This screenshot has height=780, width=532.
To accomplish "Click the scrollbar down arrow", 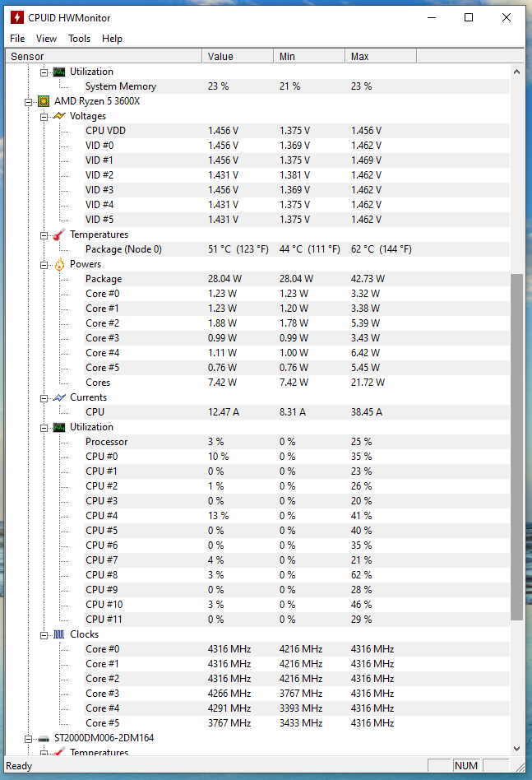I will (516, 748).
